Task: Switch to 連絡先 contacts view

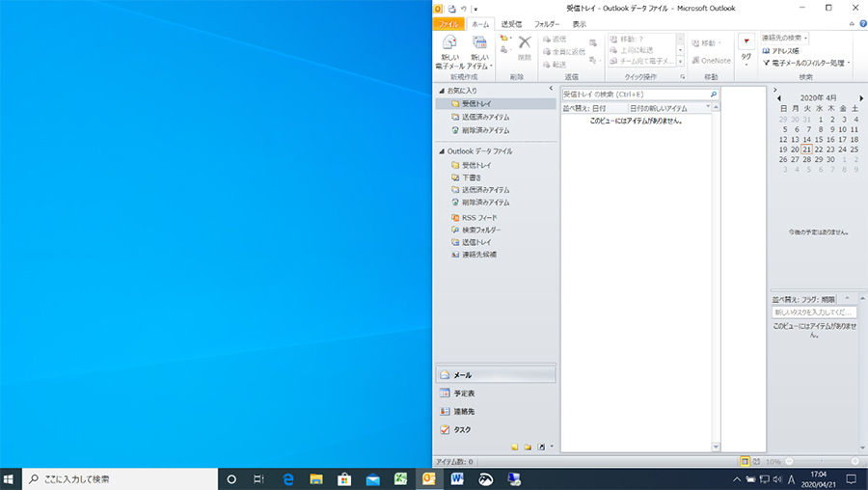Action: point(496,411)
